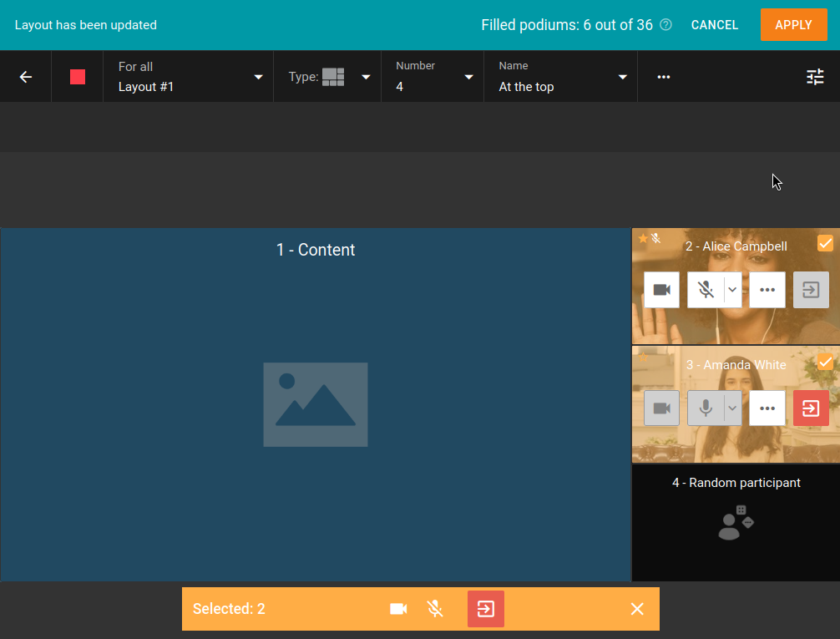The width and height of the screenshot is (840, 639).
Task: Open the layout settings sliders icon
Action: point(814,77)
